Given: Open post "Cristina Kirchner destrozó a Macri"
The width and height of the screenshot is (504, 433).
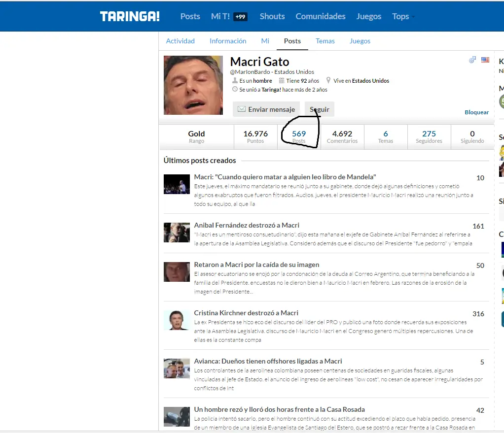Looking at the screenshot, I should tap(246, 313).
